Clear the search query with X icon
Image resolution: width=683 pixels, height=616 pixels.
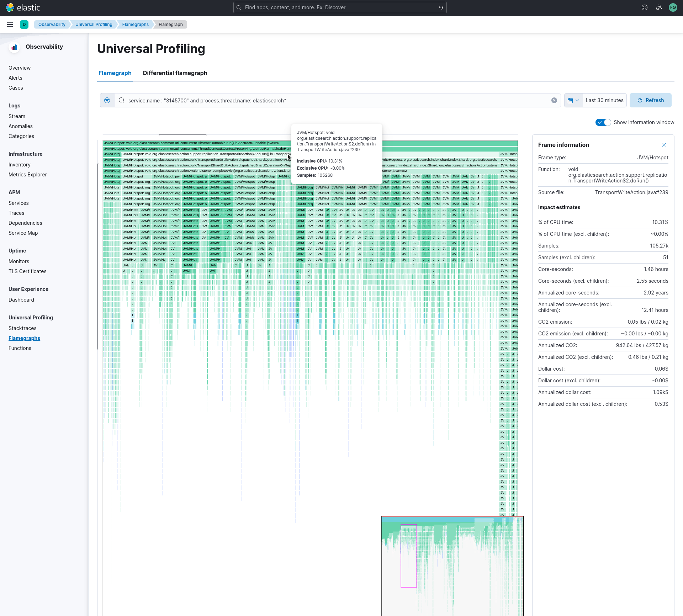554,100
